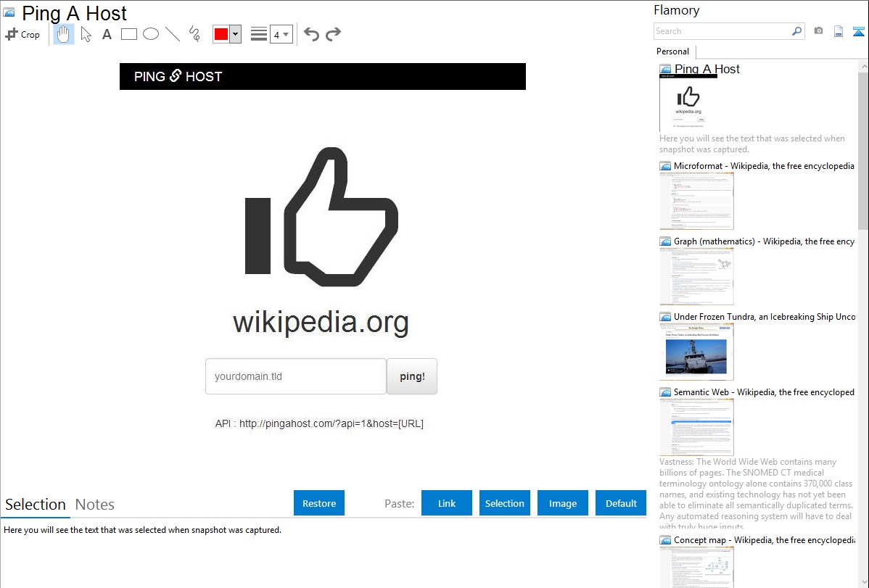Click the snapshot icon beside Concept map
Viewport: 869px width, 588px height.
(x=666, y=540)
